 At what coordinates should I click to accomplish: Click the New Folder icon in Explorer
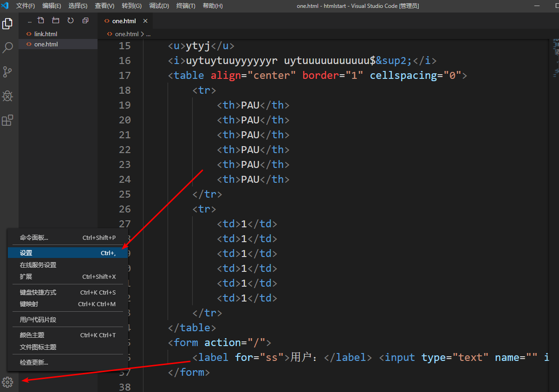[56, 20]
